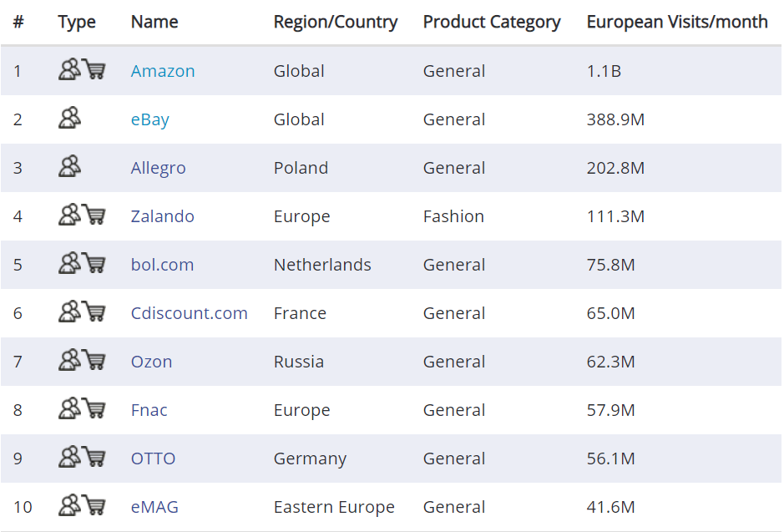Click the Name column header
This screenshot has width=784, height=532.
(154, 22)
